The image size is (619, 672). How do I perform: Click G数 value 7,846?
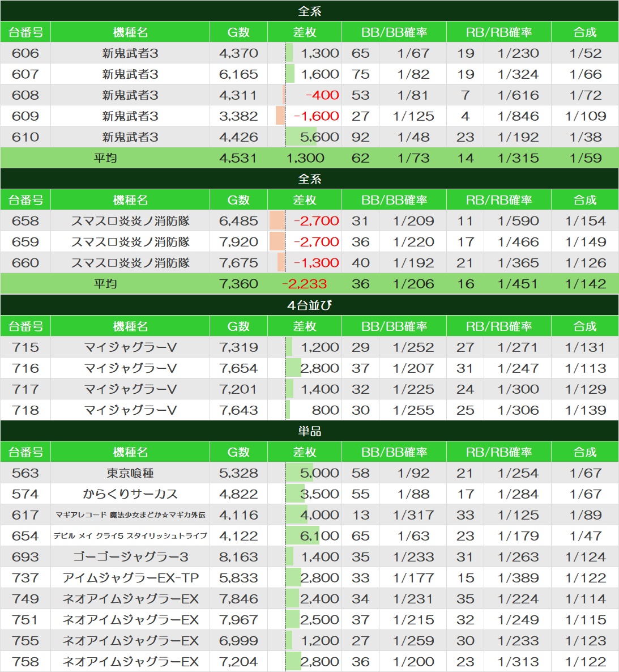238,599
